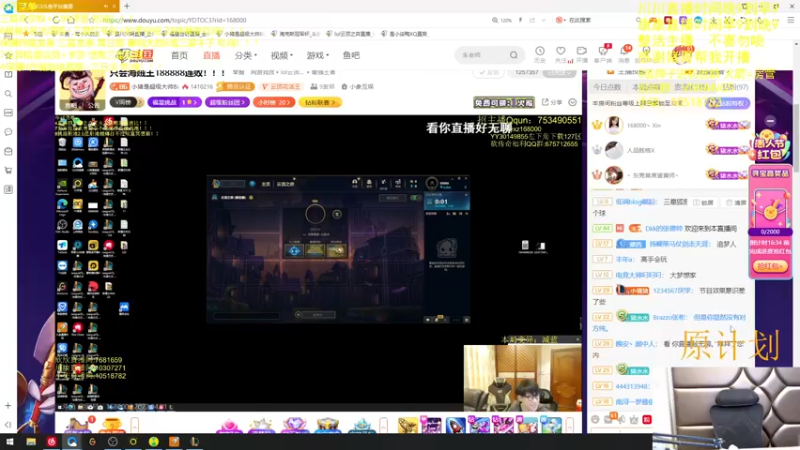Image resolution: width=800 pixels, height=450 pixels.
Task: Open the 历史 history clock icon
Action: pyautogui.click(x=540, y=54)
